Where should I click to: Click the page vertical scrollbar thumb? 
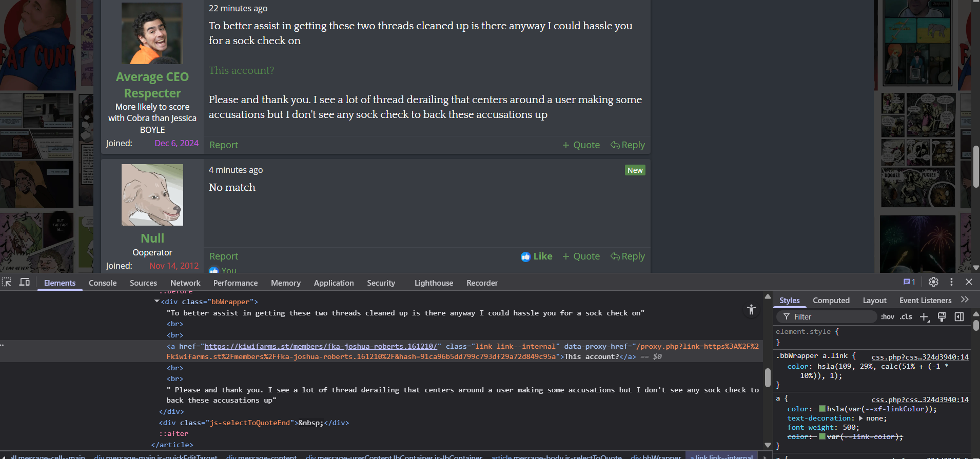pos(976,166)
